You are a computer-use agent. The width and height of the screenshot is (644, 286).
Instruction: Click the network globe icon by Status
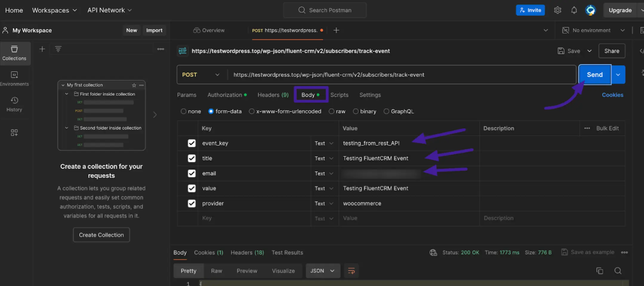[x=433, y=253]
